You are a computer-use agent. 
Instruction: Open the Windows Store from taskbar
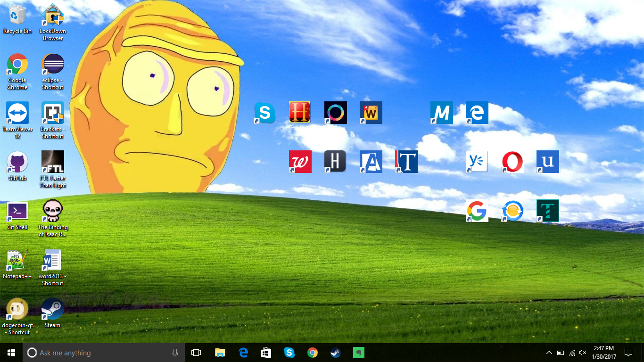[266, 353]
